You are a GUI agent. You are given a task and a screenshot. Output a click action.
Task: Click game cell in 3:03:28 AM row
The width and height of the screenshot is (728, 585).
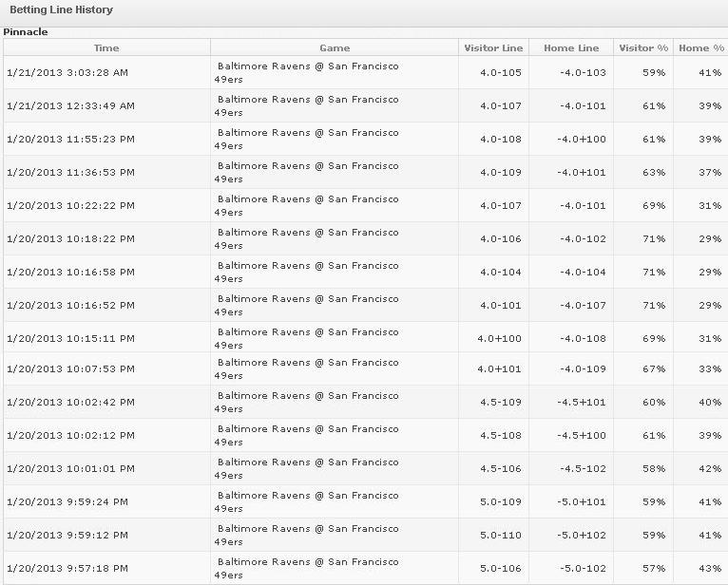tap(335, 73)
